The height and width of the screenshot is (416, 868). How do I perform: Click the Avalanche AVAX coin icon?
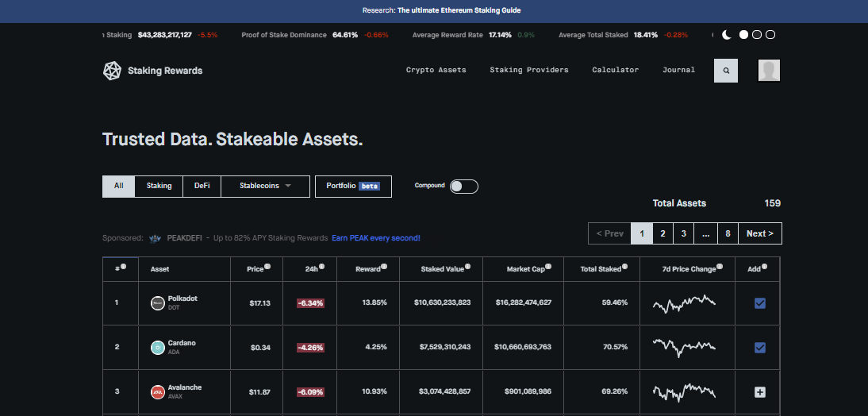(x=158, y=391)
